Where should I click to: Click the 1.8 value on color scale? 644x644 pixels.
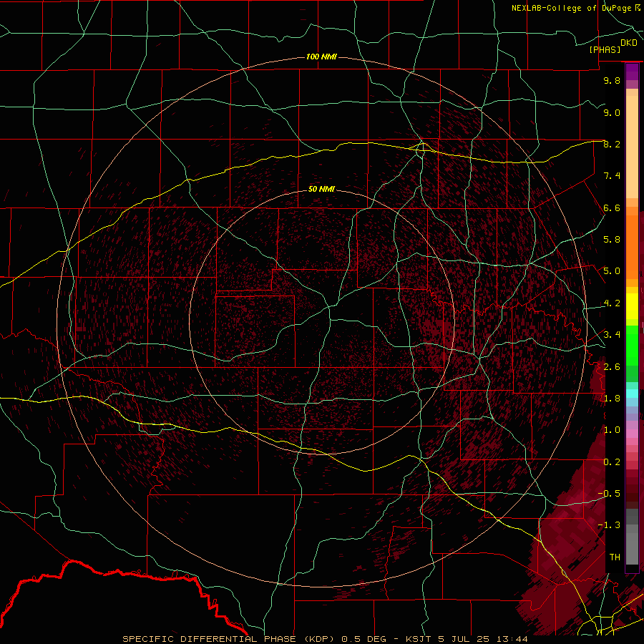[x=612, y=399]
